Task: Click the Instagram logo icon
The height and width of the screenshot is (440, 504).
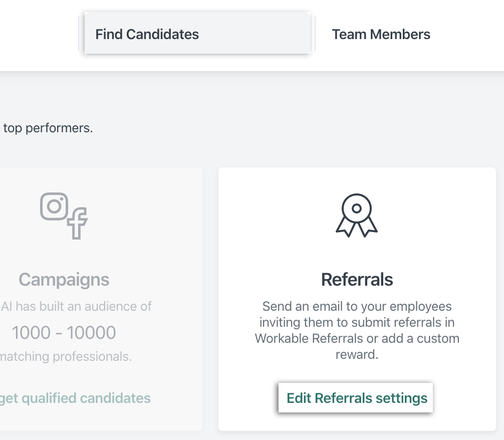Action: (54, 206)
